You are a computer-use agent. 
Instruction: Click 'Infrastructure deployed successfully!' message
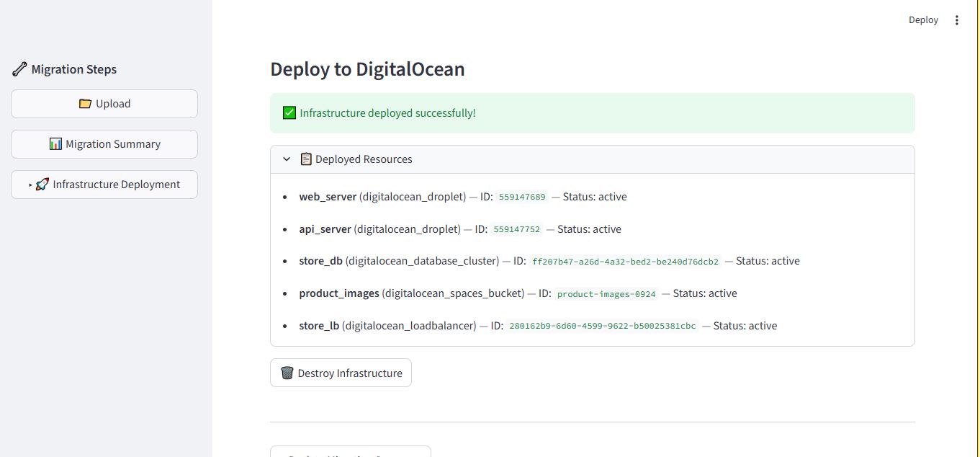tap(387, 113)
